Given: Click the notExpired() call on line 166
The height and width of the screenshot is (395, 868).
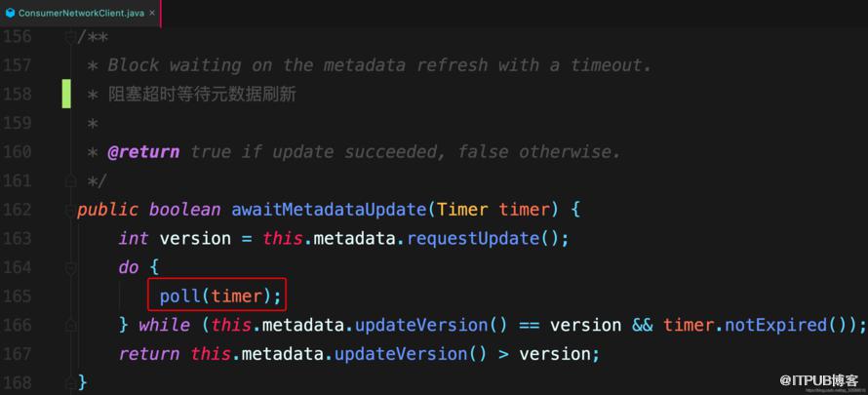Looking at the screenshot, I should click(789, 325).
